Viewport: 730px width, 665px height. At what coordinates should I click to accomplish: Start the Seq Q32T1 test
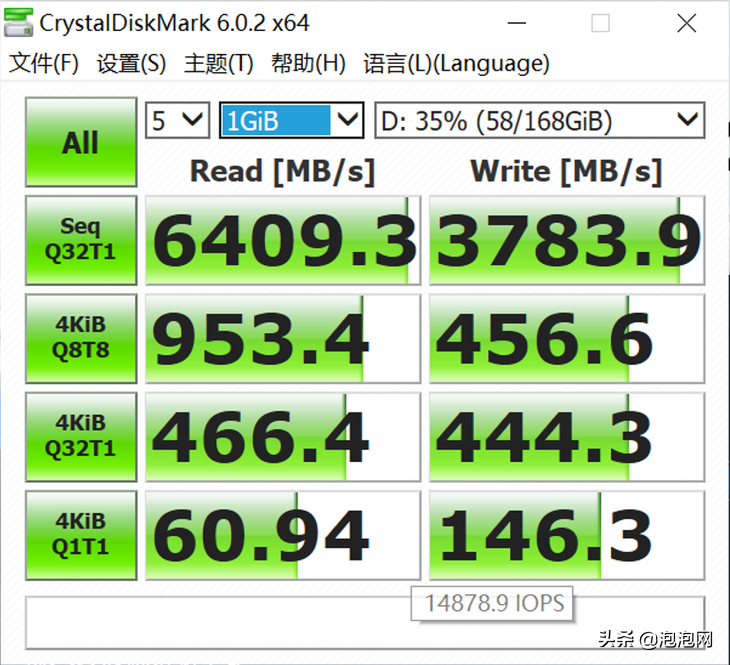tap(81, 240)
